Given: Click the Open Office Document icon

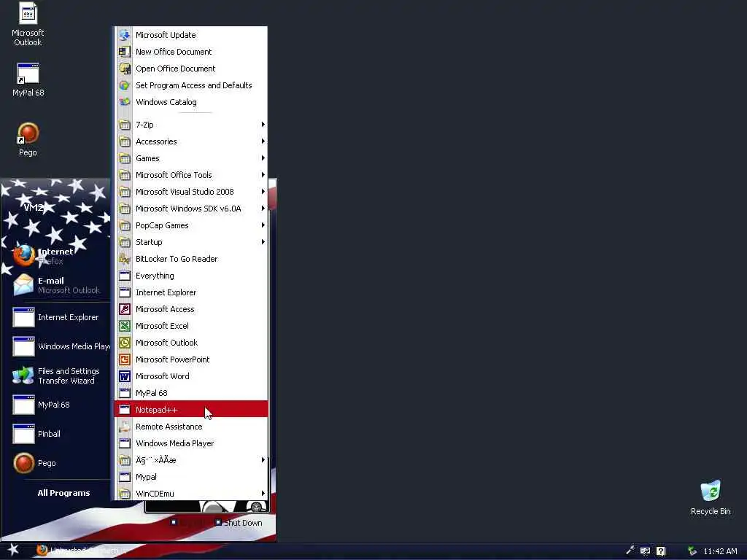Looking at the screenshot, I should click(x=124, y=69).
